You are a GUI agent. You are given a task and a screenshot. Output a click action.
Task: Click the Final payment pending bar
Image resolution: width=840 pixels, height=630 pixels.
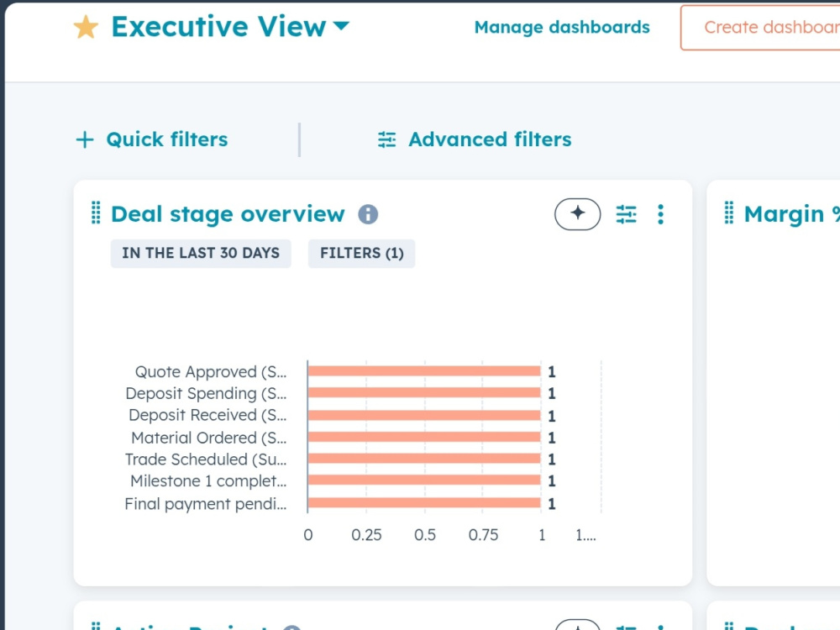424,502
